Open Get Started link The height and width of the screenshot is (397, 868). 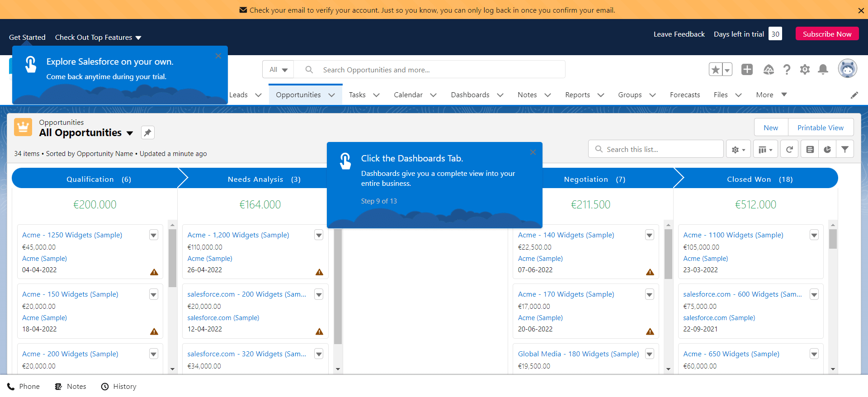pyautogui.click(x=27, y=38)
